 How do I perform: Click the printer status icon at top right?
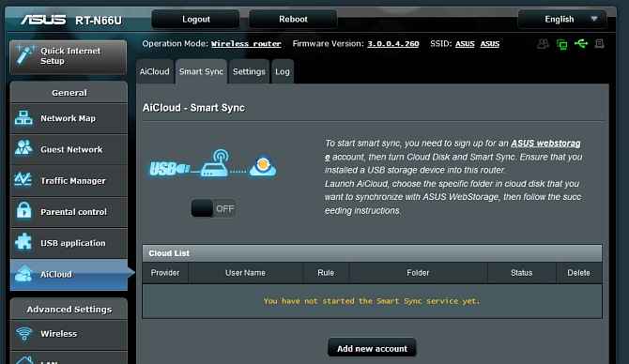pos(599,43)
